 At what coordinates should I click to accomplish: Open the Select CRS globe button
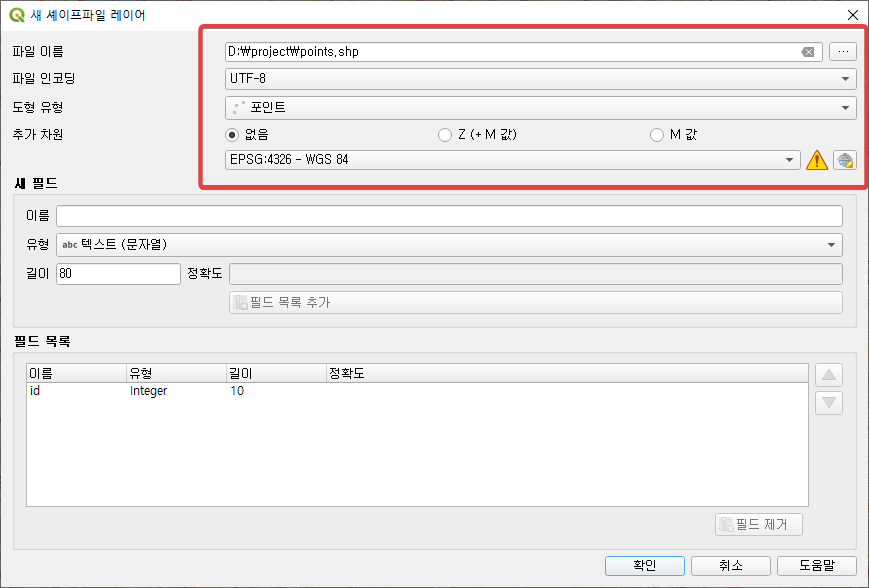845,160
